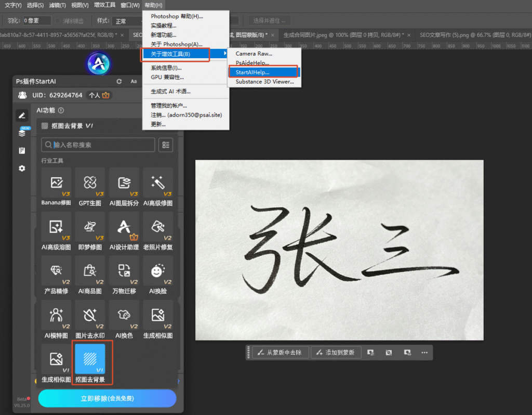Open 万物迁移 tool
This screenshot has height=415, width=532.
click(x=124, y=276)
